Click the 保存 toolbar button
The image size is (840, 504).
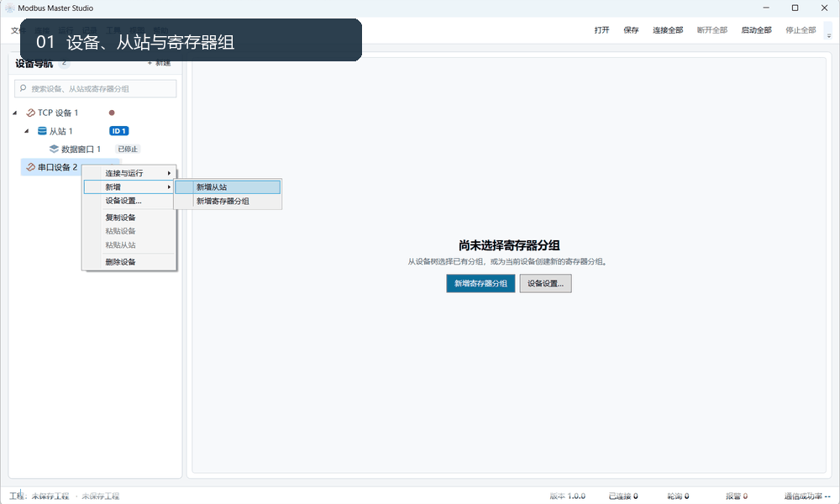(631, 30)
